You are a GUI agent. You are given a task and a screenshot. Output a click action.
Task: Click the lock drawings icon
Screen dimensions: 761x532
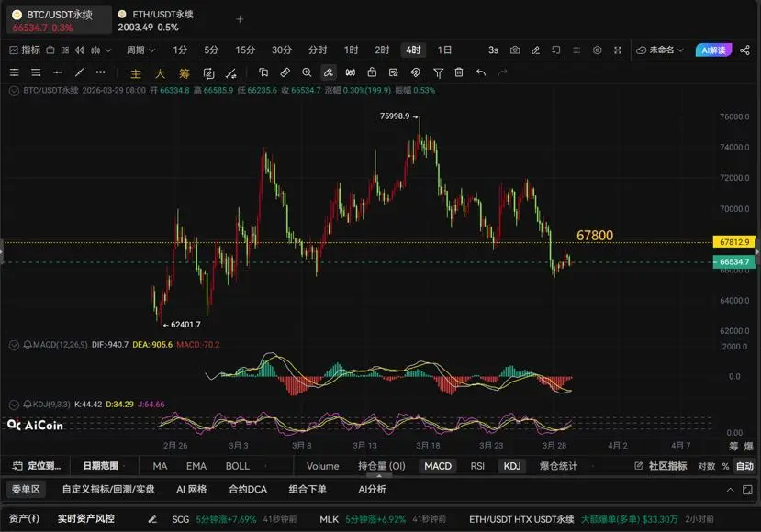(373, 72)
